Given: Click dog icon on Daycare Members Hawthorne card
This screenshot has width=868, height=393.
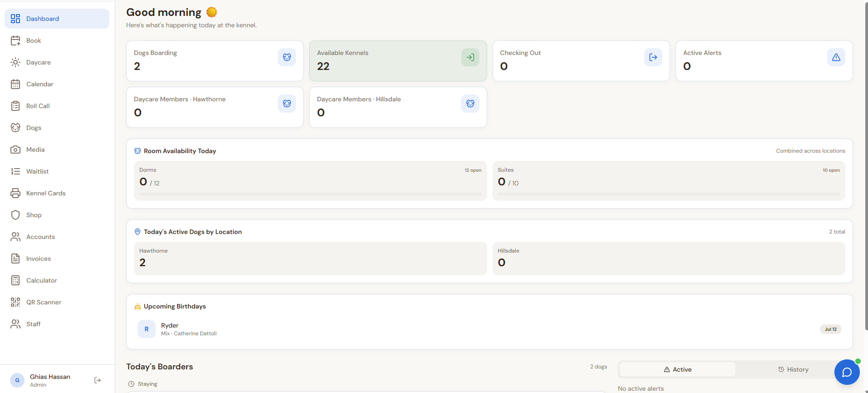Looking at the screenshot, I should [x=287, y=104].
